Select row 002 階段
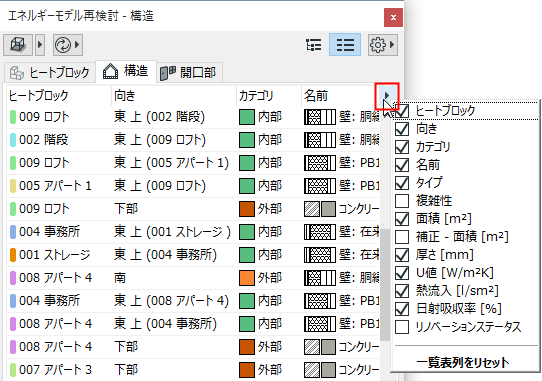 [193, 140]
